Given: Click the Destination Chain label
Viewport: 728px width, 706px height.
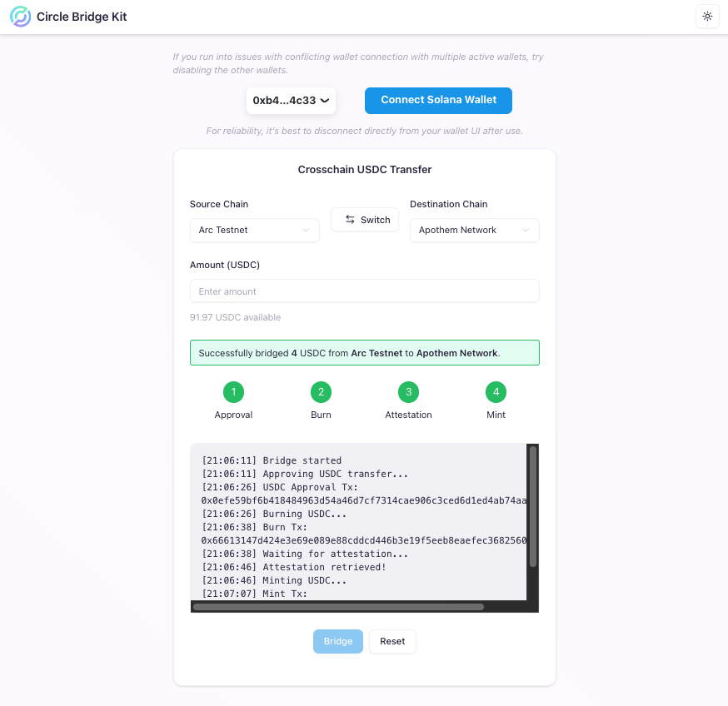Looking at the screenshot, I should tap(448, 204).
